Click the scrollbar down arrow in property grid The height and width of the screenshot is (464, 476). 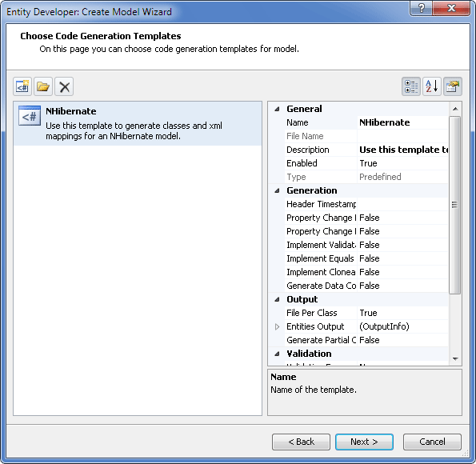455,359
